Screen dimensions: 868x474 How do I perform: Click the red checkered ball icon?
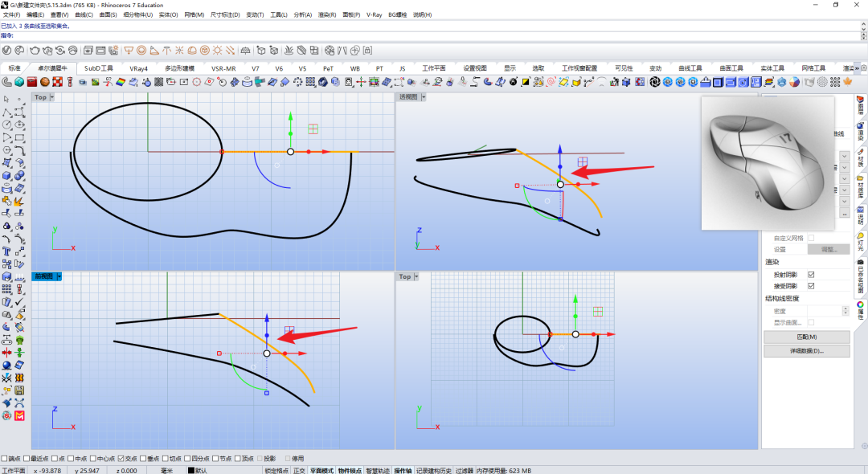pos(58,82)
